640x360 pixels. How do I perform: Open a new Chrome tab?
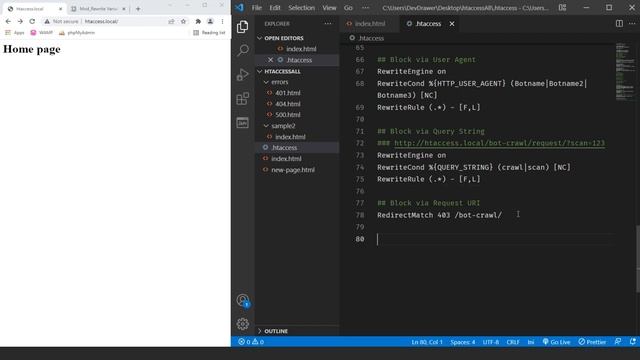138,9
